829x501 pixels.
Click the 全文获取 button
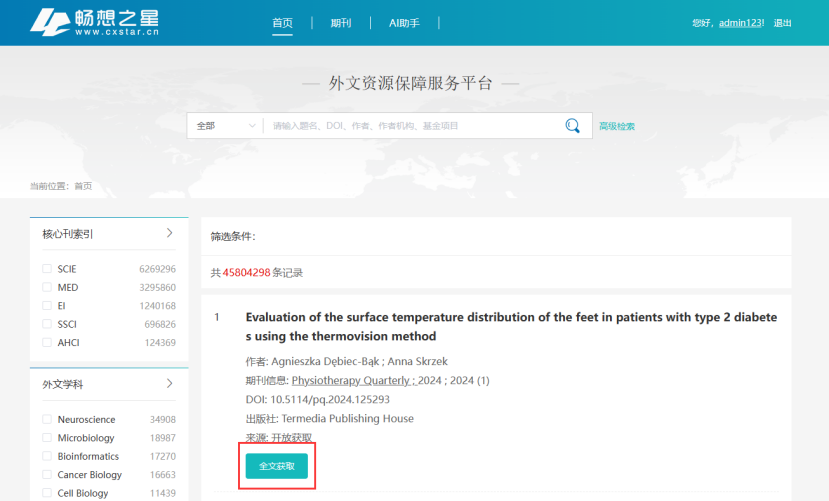click(277, 466)
